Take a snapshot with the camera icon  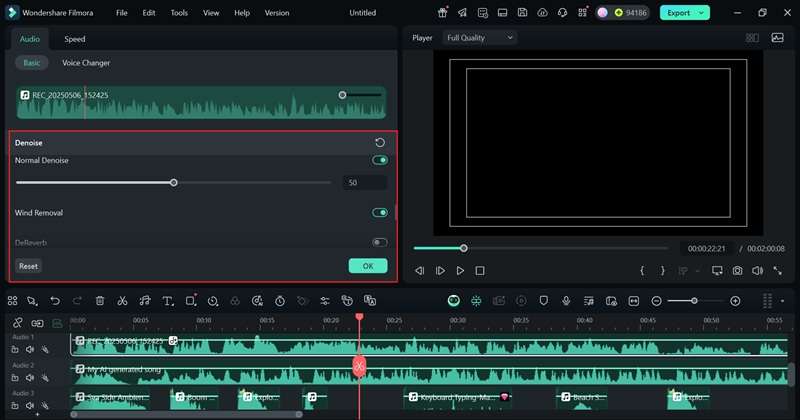point(738,270)
